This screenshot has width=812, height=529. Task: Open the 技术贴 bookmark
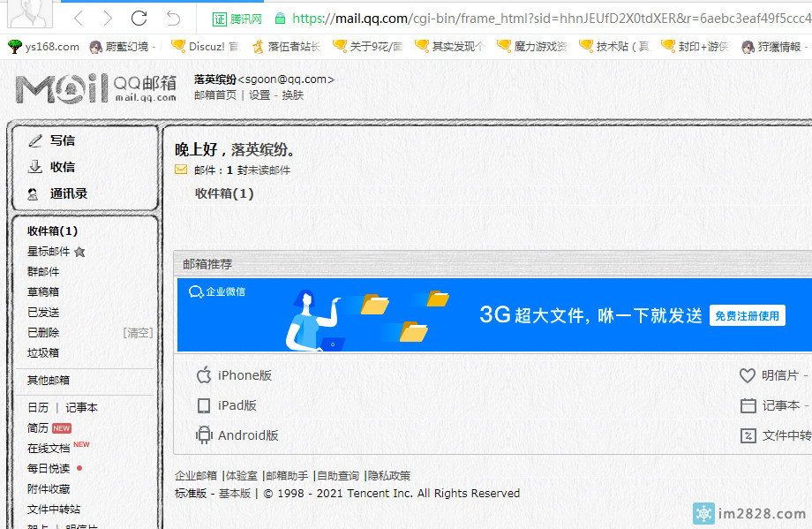pos(613,47)
